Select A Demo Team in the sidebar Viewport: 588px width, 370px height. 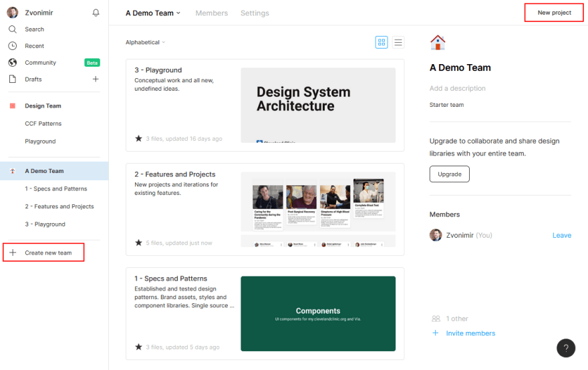coord(54,171)
